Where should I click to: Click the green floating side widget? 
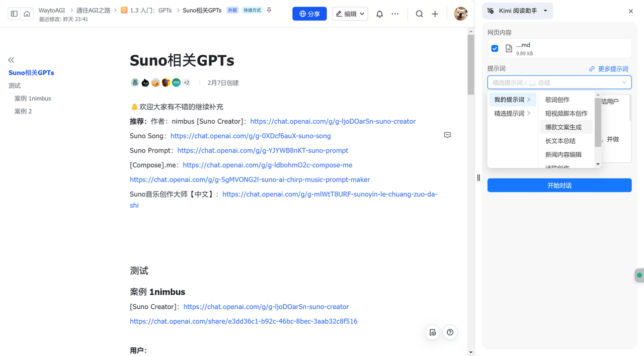tap(639, 276)
